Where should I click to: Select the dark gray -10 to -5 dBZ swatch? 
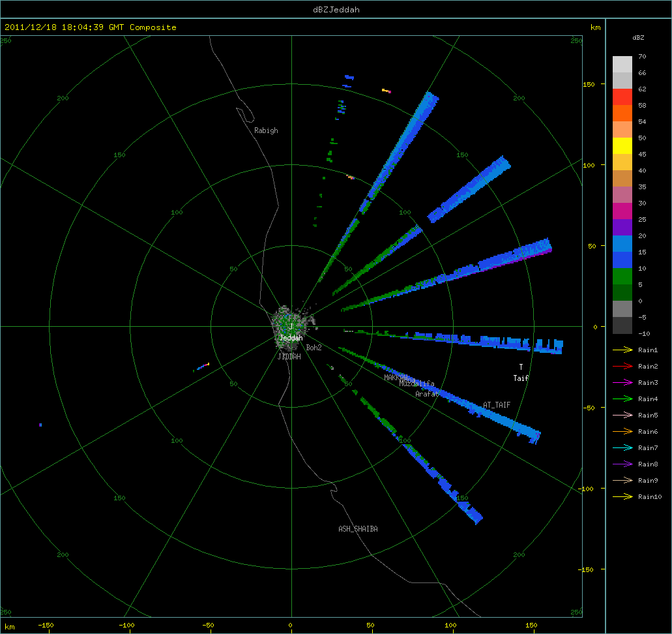pos(622,325)
